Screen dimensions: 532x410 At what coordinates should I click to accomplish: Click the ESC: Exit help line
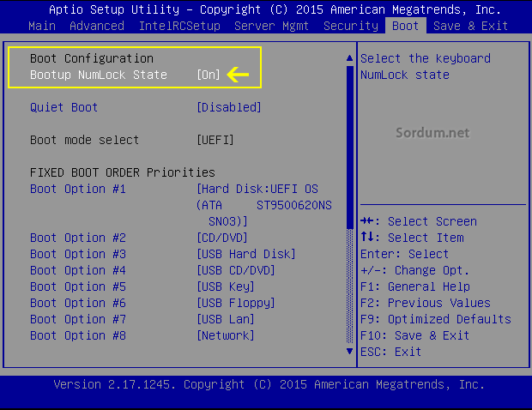[391, 352]
